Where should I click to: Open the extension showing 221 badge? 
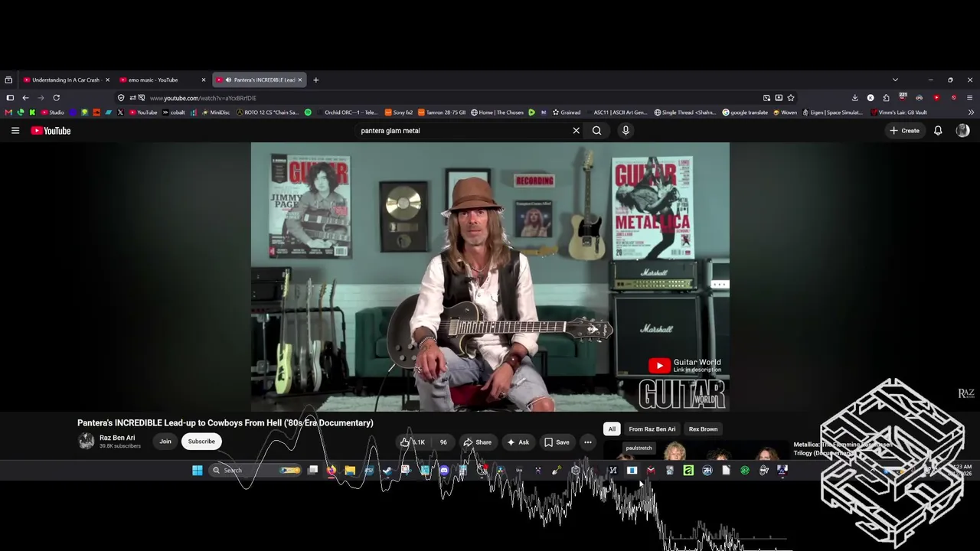point(903,97)
